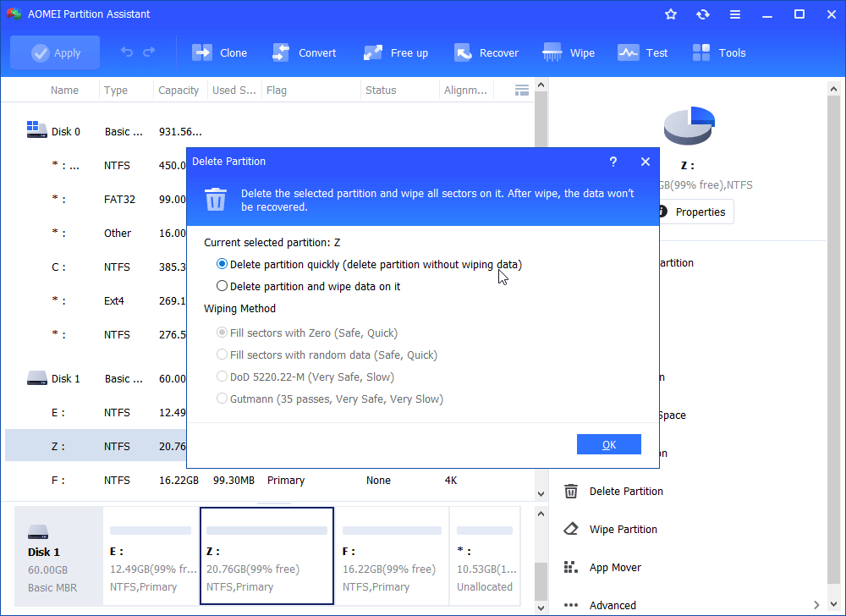Click right panel scrollbar up arrow

(833, 89)
